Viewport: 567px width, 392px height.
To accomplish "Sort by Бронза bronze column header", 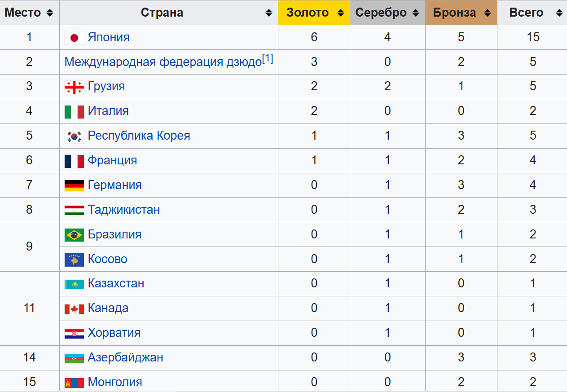I will [461, 13].
